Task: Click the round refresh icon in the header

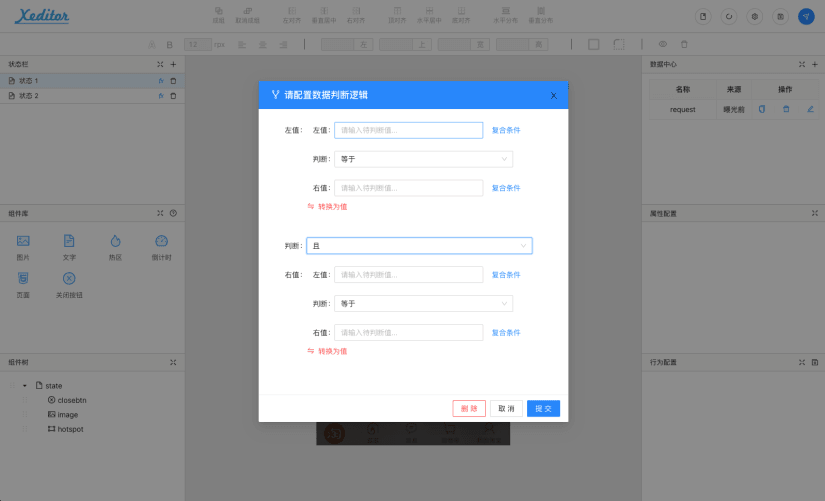Action: [x=729, y=16]
